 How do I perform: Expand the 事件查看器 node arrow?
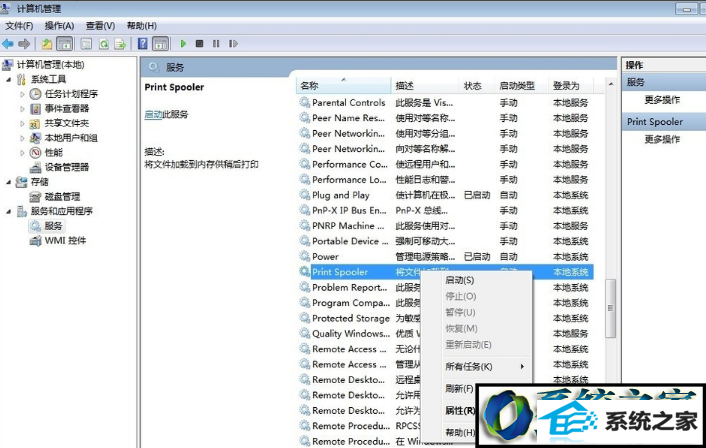22,109
